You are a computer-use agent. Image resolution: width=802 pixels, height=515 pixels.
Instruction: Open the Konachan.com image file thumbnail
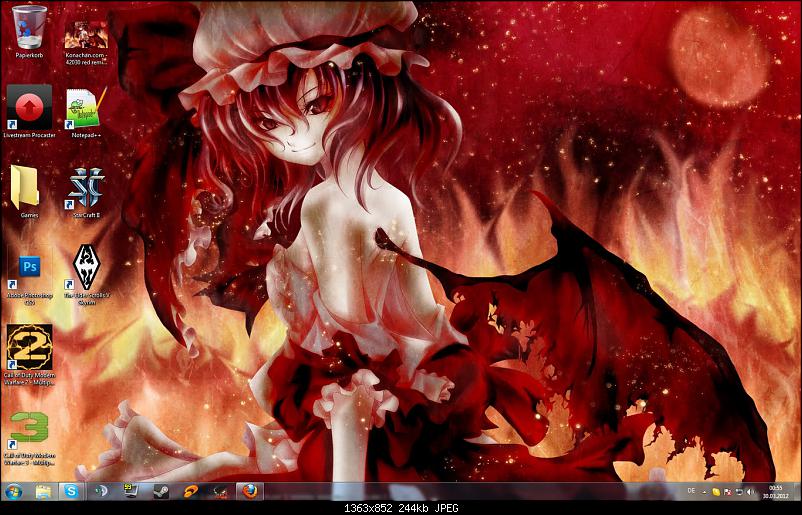(x=86, y=41)
